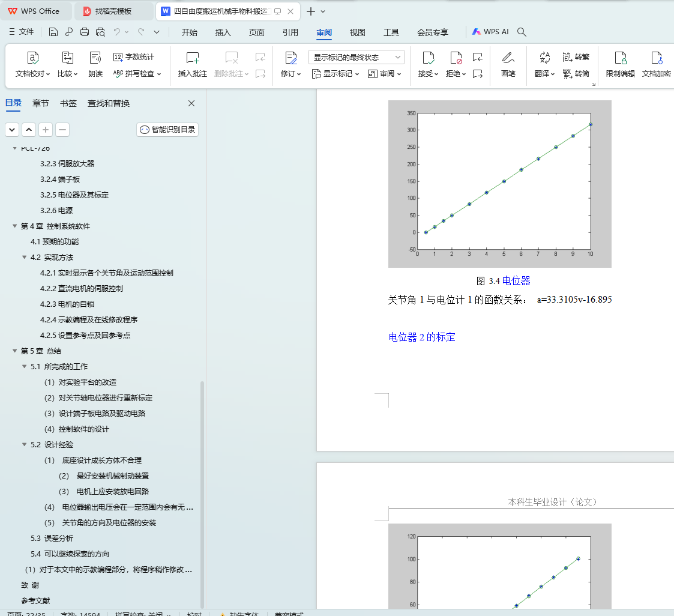
Task: Collapse 第 4 章 控制系统软件 tree node
Action: click(14, 226)
